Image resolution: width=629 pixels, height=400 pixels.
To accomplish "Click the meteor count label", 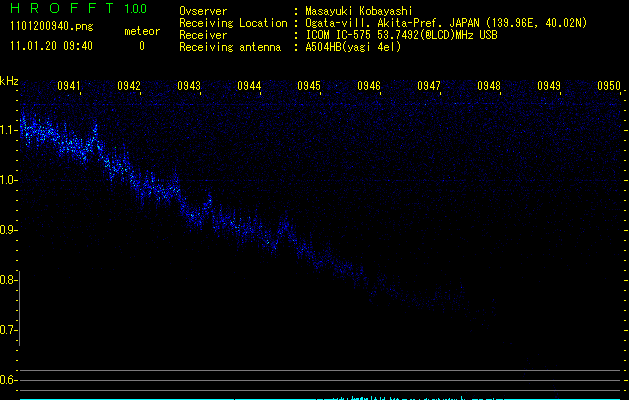I will [x=141, y=32].
